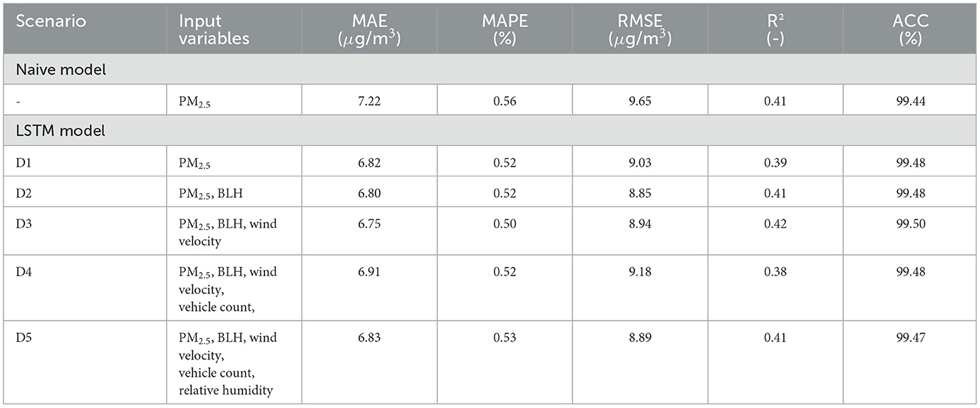Click the ACC (%) column header
The width and height of the screenshot is (980, 408).
click(910, 29)
